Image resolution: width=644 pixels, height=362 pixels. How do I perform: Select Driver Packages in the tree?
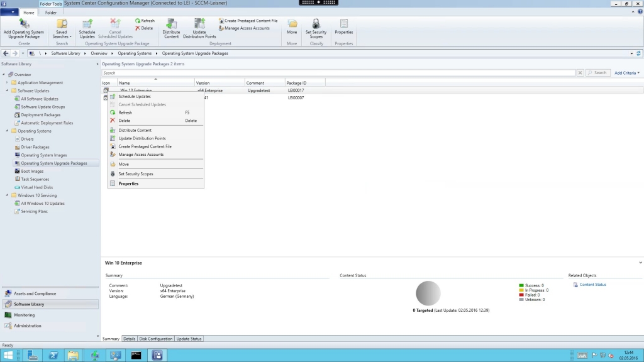[x=35, y=147]
